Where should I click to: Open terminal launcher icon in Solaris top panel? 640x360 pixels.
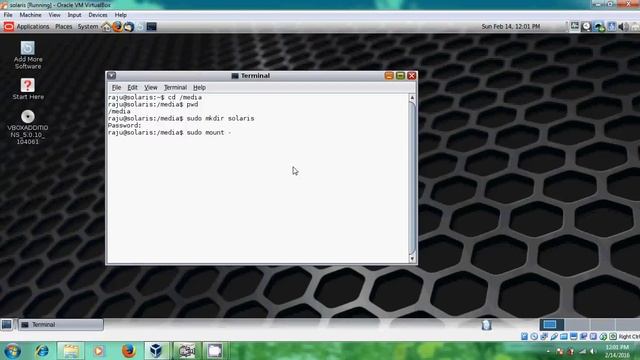click(x=151, y=27)
